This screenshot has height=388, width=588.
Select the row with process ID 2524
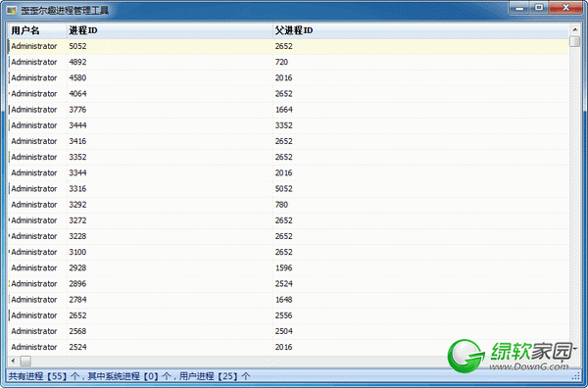tap(288, 347)
